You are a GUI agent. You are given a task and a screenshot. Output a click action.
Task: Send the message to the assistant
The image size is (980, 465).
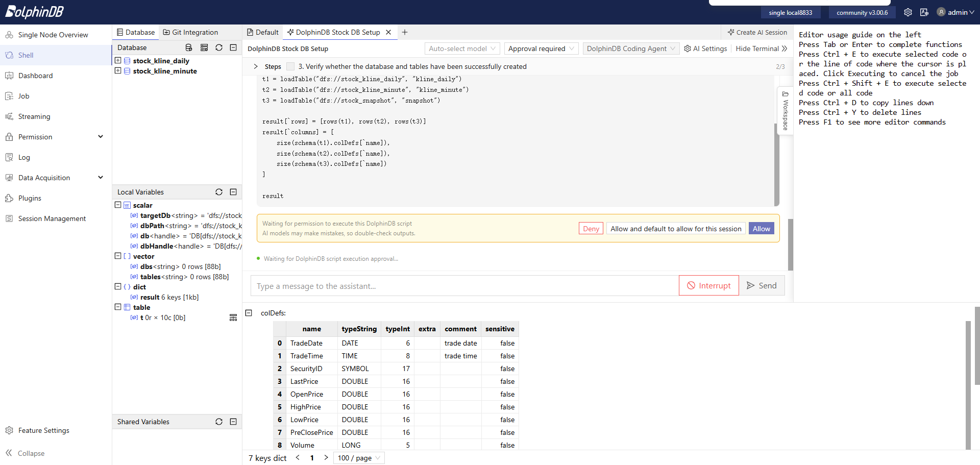(762, 286)
